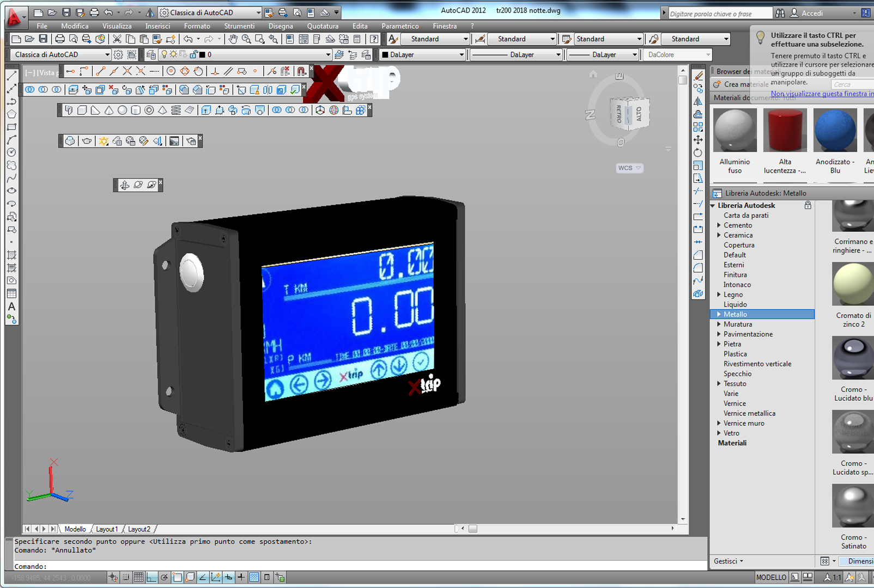Click the Pan hand icon
The image size is (874, 588).
coord(233,39)
